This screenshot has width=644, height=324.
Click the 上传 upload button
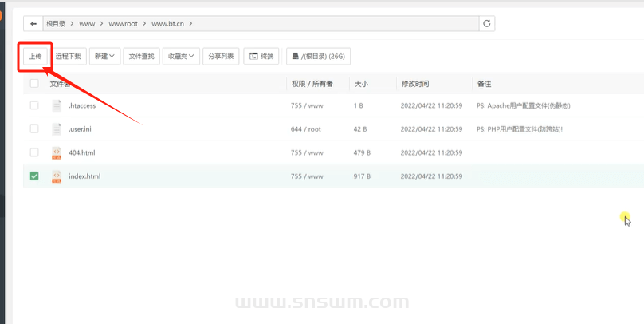coord(35,57)
